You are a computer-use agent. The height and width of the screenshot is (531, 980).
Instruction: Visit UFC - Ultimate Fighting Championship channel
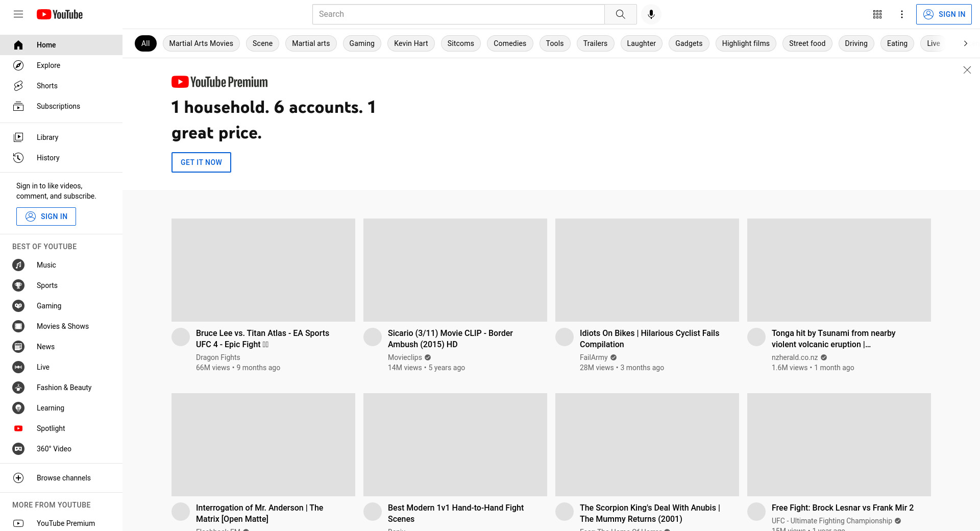[832, 521]
